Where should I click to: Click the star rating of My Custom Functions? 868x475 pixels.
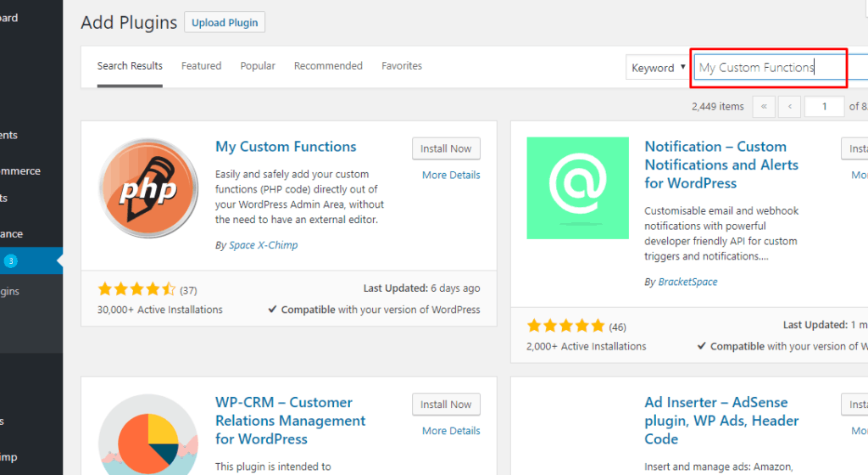136,289
